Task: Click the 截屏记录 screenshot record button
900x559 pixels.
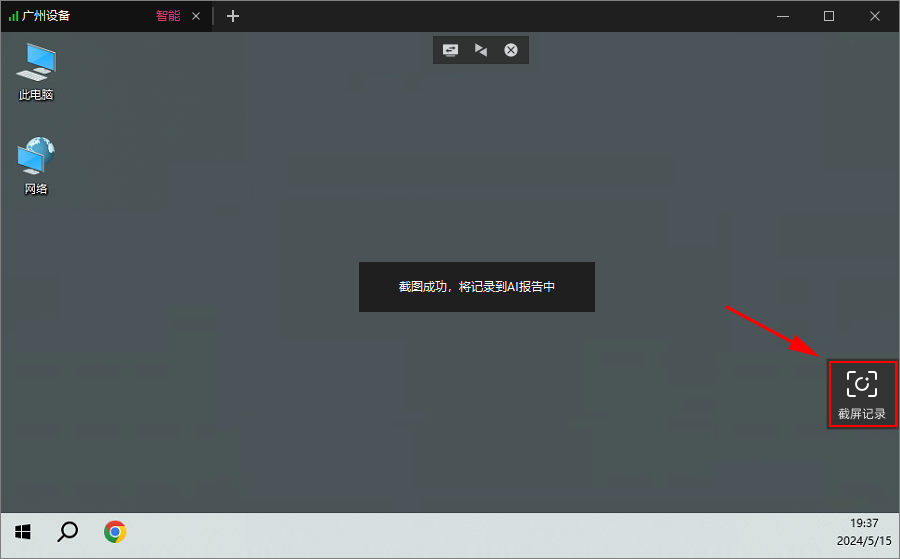Action: point(862,394)
